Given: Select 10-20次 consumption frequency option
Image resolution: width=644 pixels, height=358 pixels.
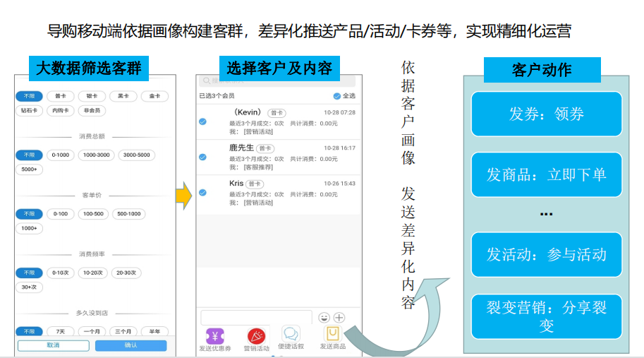Looking at the screenshot, I should 92,273.
